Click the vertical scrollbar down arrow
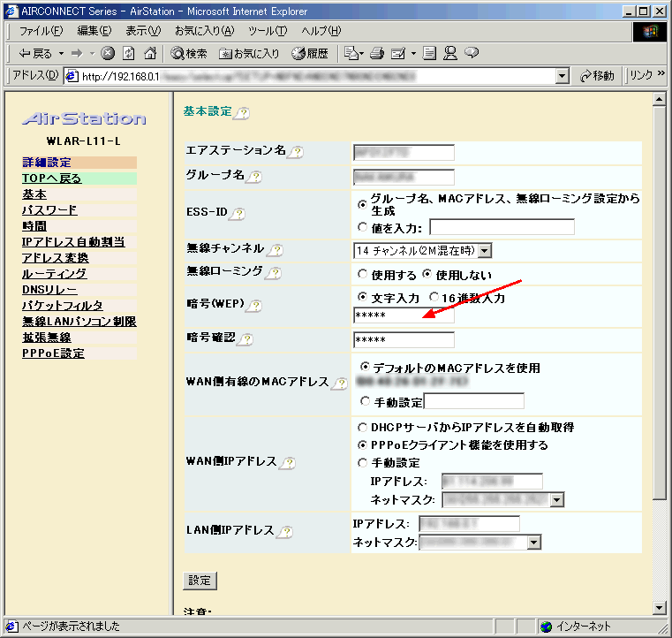 [x=659, y=608]
